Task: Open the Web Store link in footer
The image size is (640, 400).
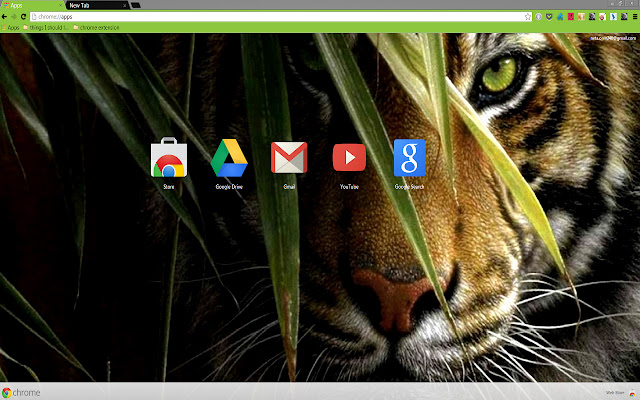Action: pos(615,393)
